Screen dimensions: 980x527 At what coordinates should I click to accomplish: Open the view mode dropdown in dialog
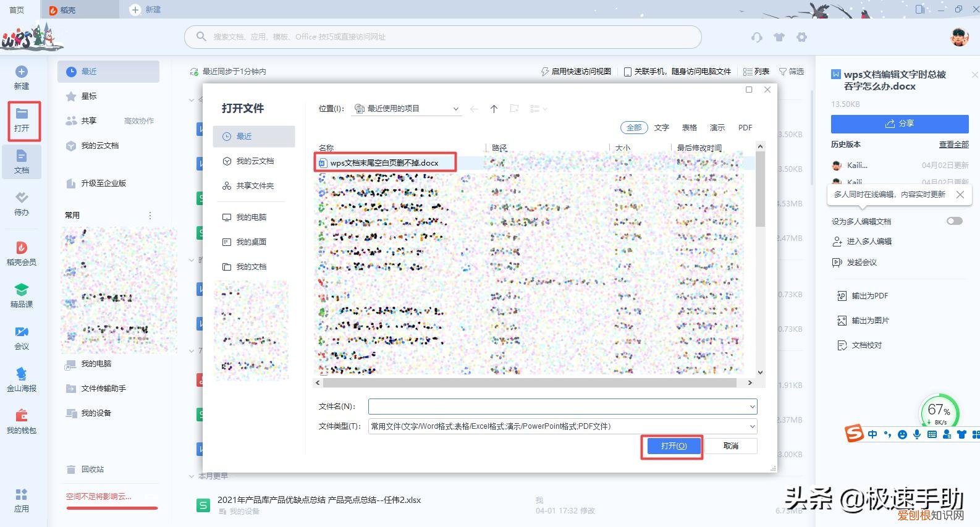pos(539,109)
